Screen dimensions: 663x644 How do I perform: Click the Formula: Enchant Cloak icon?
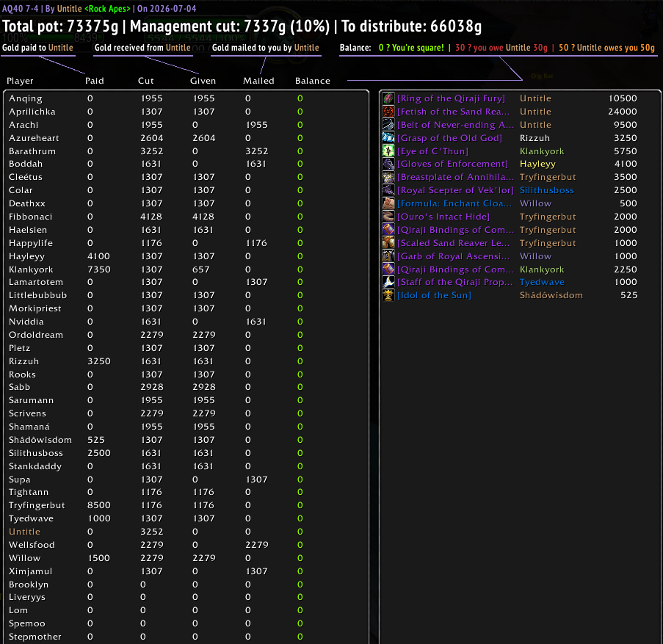[388, 203]
